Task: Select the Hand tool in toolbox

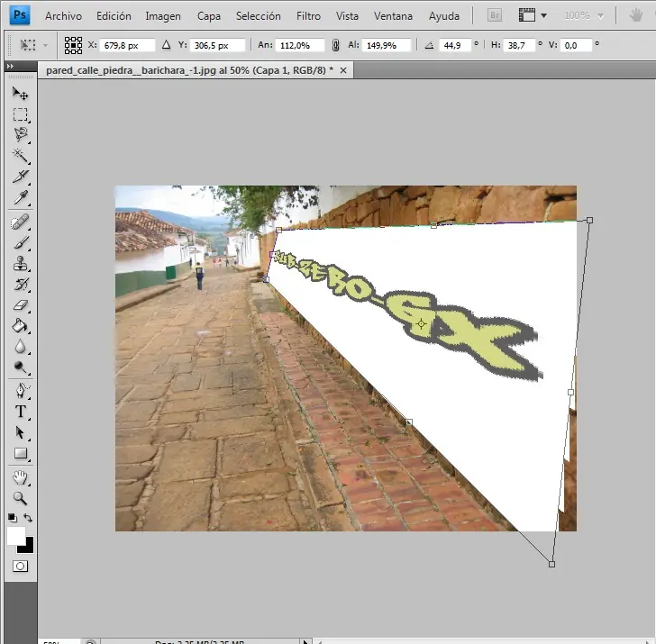Action: point(20,477)
